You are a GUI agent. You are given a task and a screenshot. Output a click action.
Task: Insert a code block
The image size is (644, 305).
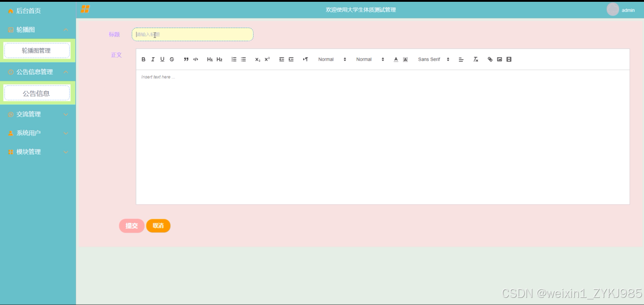195,59
